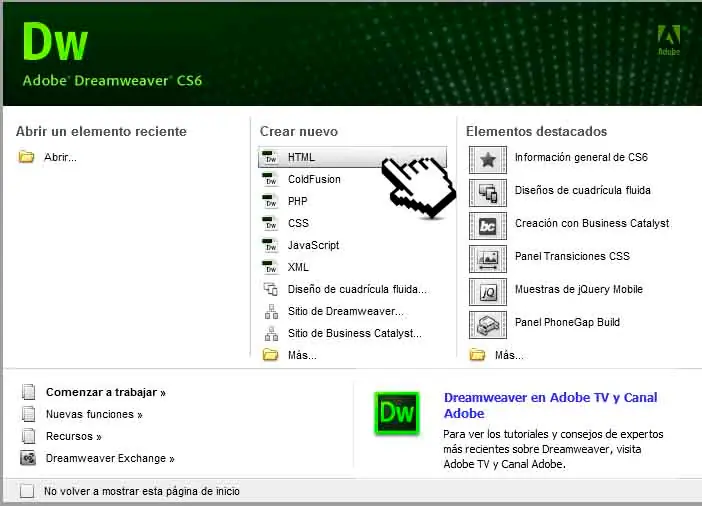This screenshot has height=506, width=702.
Task: Click the jQuery Mobile jQ icon
Action: 488,292
